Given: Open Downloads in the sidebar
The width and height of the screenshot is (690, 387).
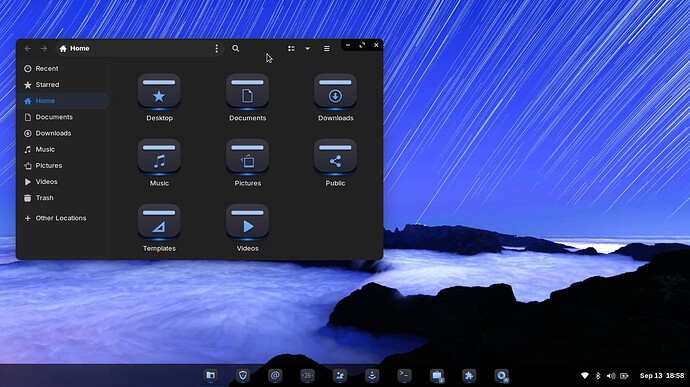Looking at the screenshot, I should pos(64,133).
